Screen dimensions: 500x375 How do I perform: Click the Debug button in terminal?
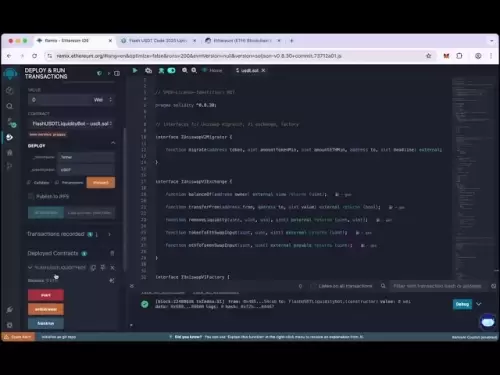(462, 304)
